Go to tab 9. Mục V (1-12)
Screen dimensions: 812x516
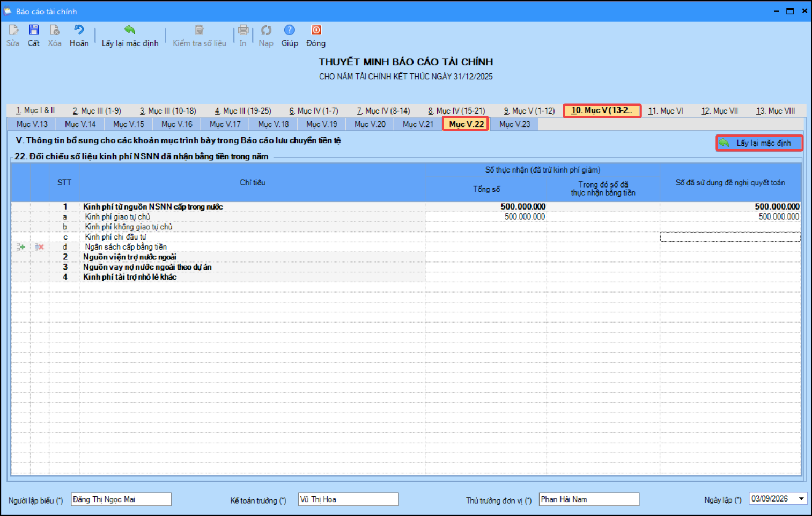point(529,111)
